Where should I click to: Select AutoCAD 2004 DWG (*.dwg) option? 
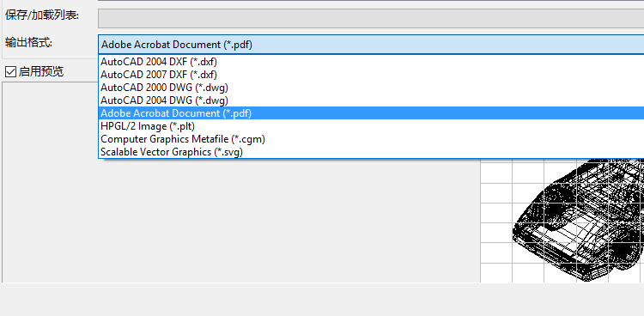click(371, 100)
